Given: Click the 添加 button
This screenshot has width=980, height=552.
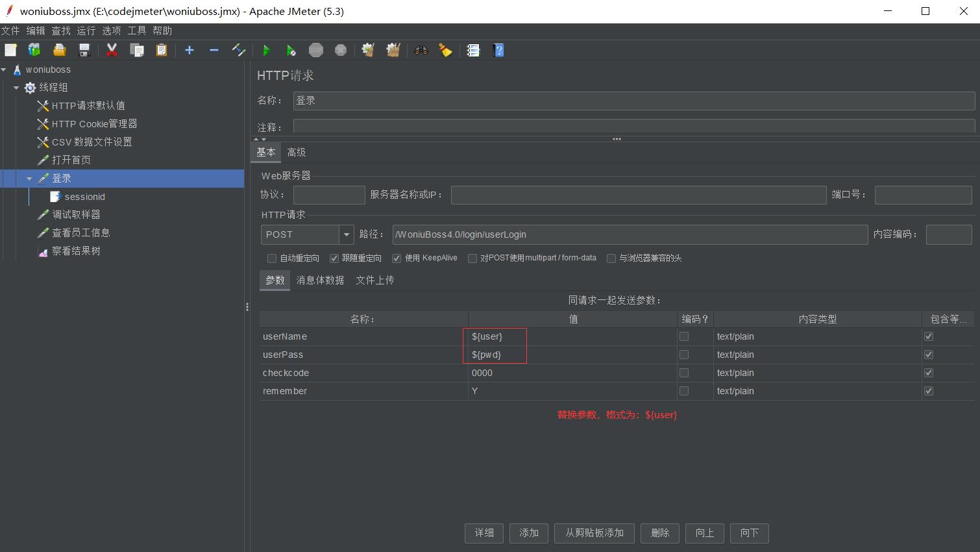Looking at the screenshot, I should [529, 533].
